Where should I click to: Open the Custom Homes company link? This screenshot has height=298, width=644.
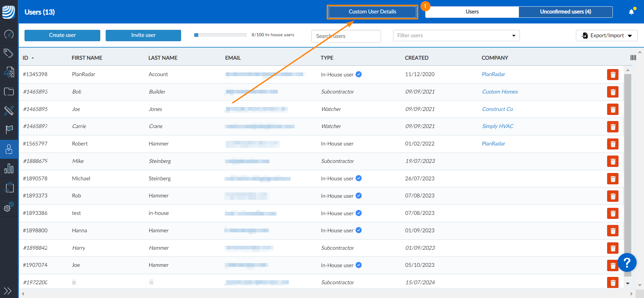tap(500, 92)
